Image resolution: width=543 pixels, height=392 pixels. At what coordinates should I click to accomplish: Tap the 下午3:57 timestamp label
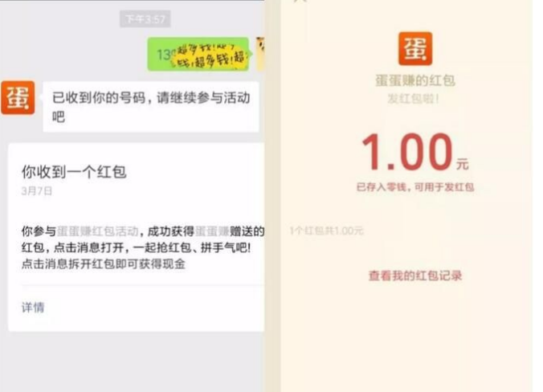145,18
